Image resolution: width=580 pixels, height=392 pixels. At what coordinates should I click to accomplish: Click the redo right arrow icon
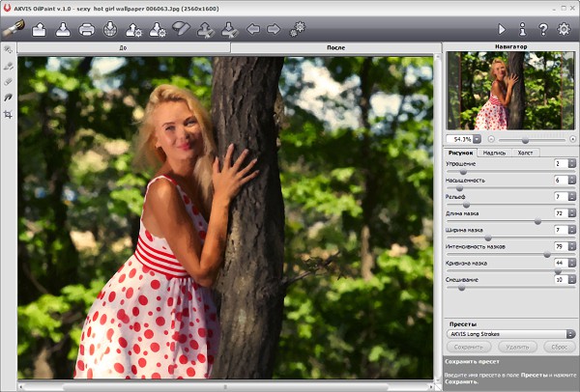pos(275,29)
